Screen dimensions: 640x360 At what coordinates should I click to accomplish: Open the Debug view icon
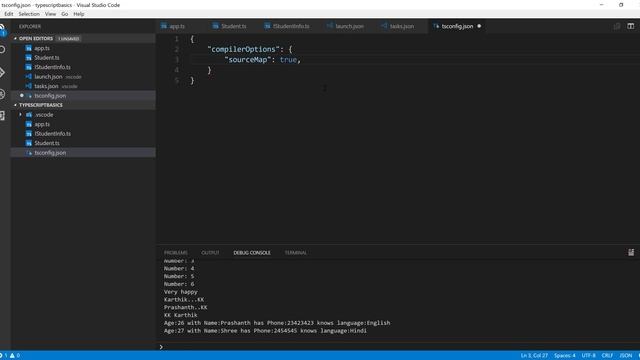coord(2,94)
